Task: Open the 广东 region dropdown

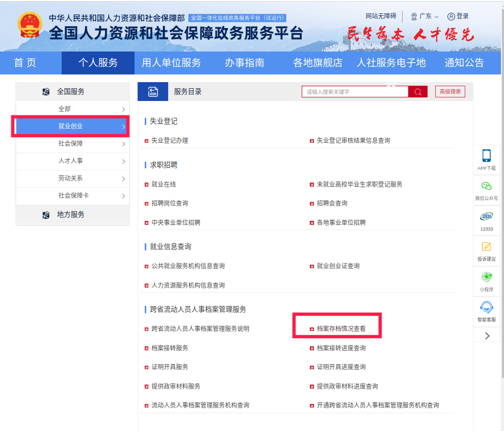Action: [425, 16]
